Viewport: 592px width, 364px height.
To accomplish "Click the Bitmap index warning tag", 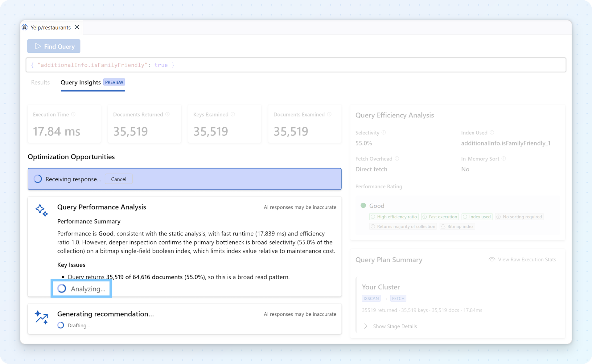I will [x=458, y=227].
